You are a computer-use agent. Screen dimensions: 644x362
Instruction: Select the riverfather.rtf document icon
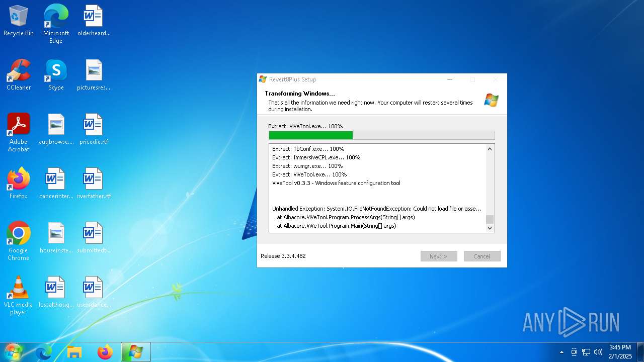tap(94, 184)
